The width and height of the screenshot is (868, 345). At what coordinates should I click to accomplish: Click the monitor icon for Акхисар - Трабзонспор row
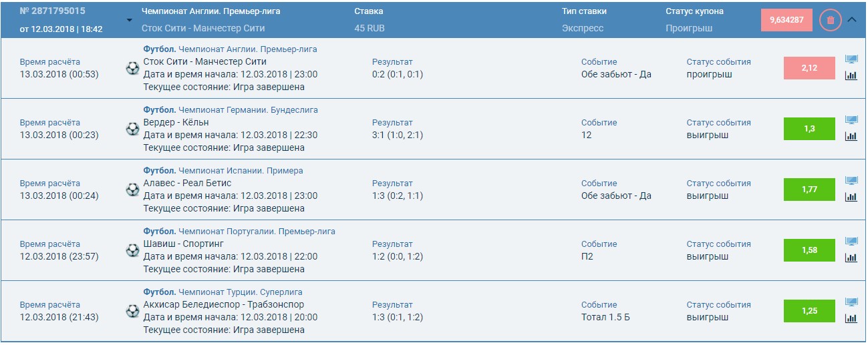pyautogui.click(x=851, y=302)
